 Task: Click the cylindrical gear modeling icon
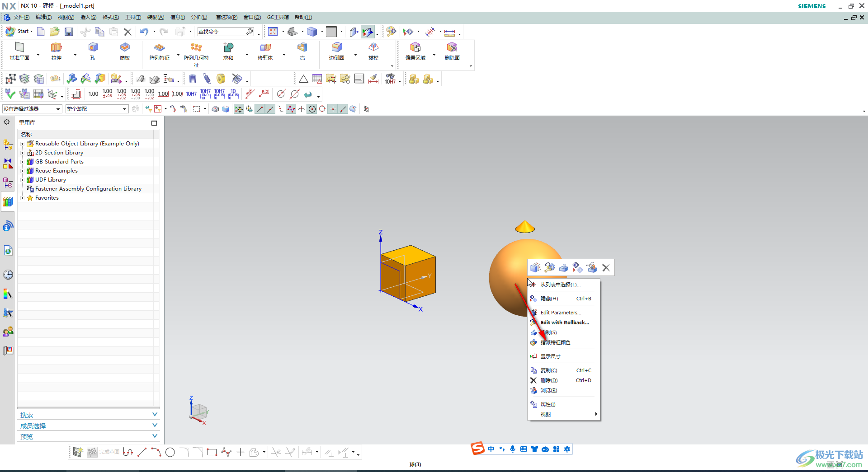coord(193,79)
